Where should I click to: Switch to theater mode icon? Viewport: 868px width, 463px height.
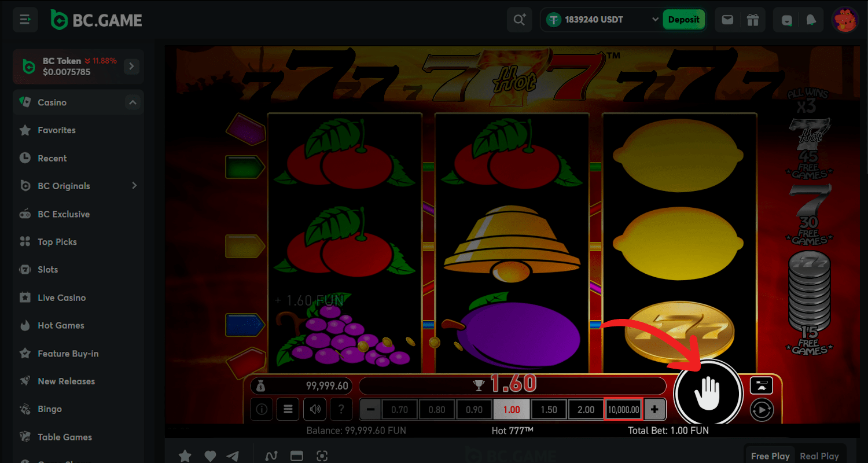[297, 456]
